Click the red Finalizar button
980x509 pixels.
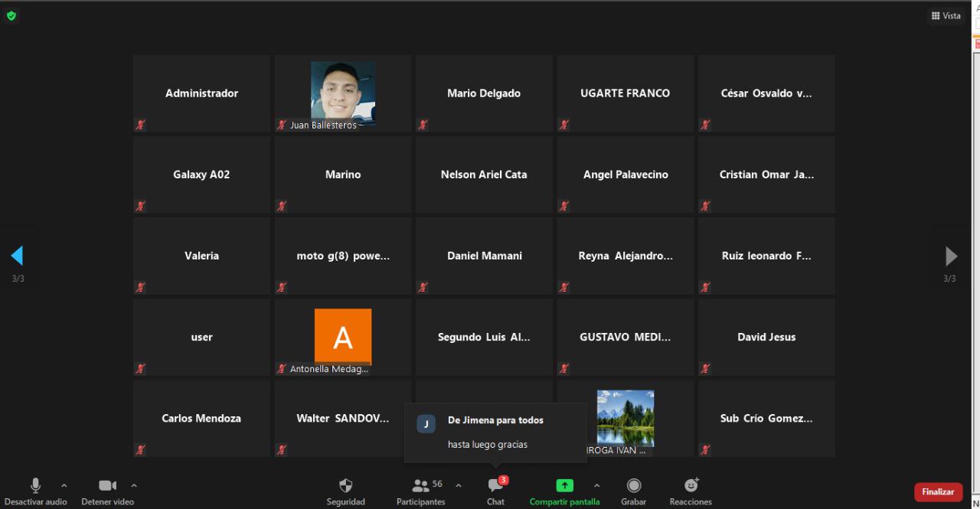pyautogui.click(x=938, y=492)
